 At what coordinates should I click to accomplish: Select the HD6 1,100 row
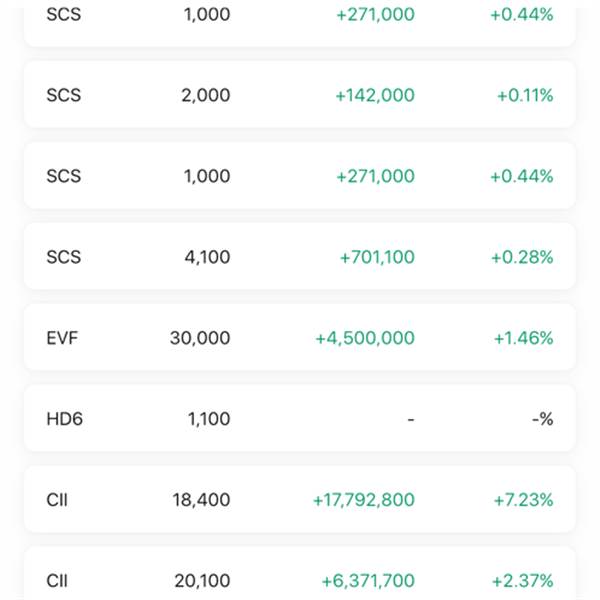[x=300, y=418]
